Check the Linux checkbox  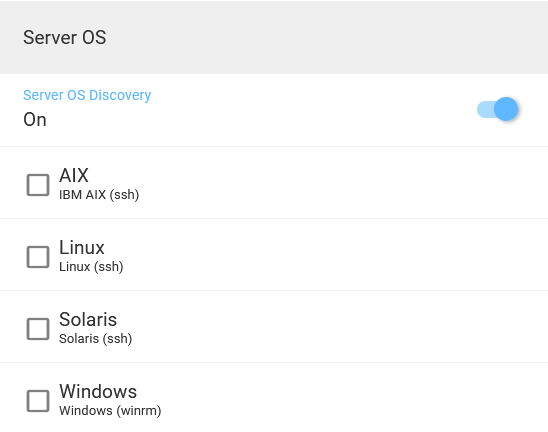tap(38, 257)
